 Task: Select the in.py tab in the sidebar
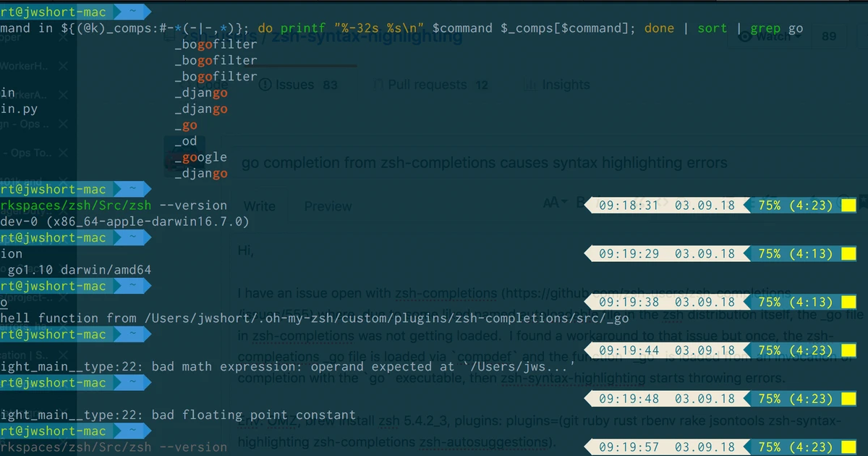(18, 109)
